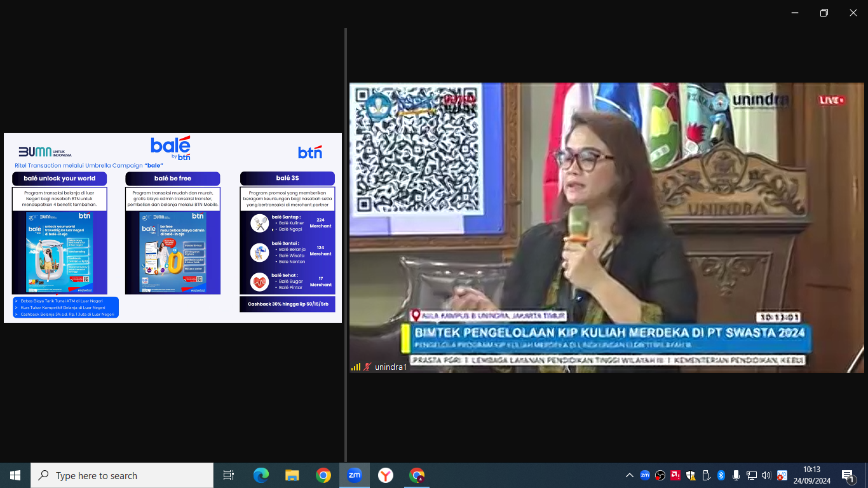Open the Windows Start menu

(x=15, y=475)
